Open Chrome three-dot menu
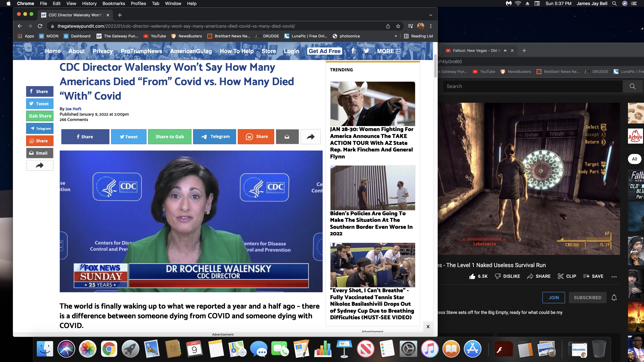 click(x=431, y=26)
